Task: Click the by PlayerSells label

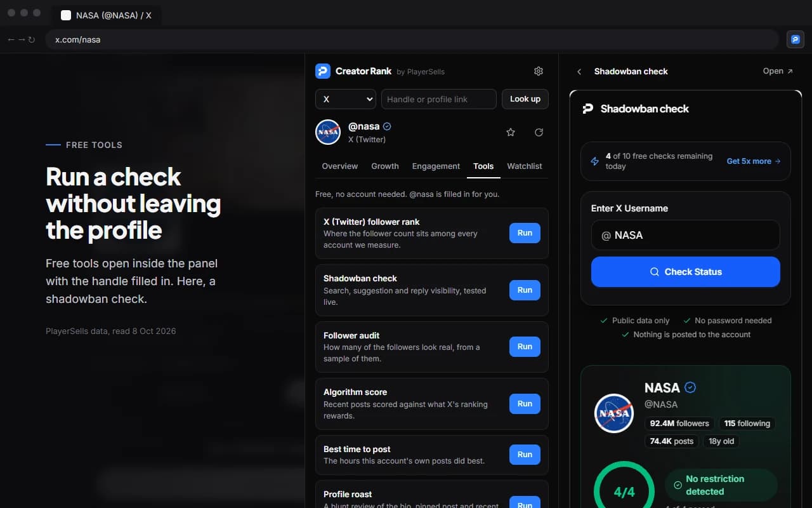Action: (421, 72)
